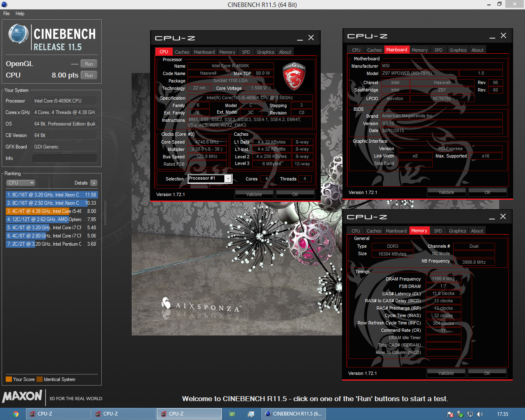Open the volume speaker tray icon
The image size is (525, 420).
point(480,414)
